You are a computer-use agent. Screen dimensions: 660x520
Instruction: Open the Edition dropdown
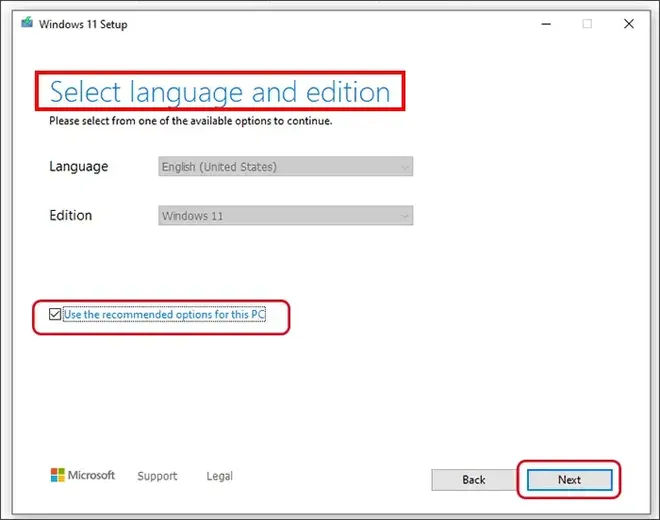285,216
